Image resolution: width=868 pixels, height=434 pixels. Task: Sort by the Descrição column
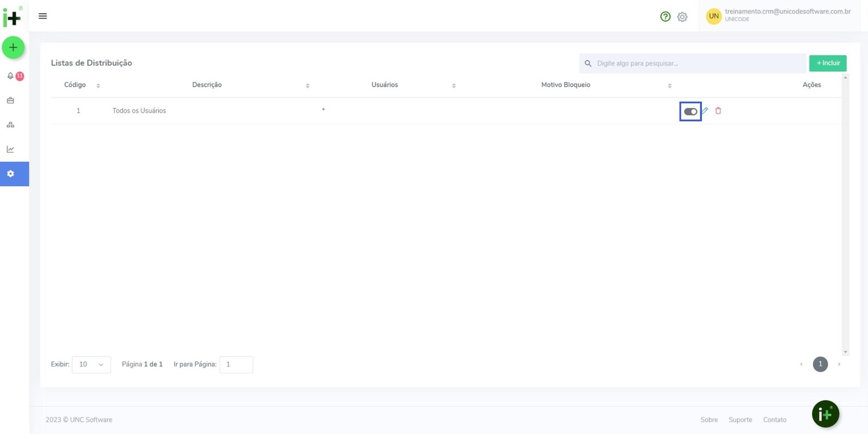coord(308,86)
